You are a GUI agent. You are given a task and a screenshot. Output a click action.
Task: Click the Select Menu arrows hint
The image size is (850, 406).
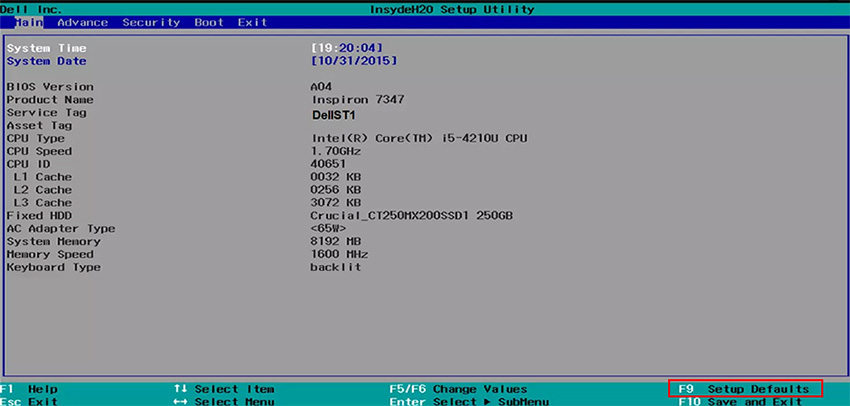tap(224, 401)
